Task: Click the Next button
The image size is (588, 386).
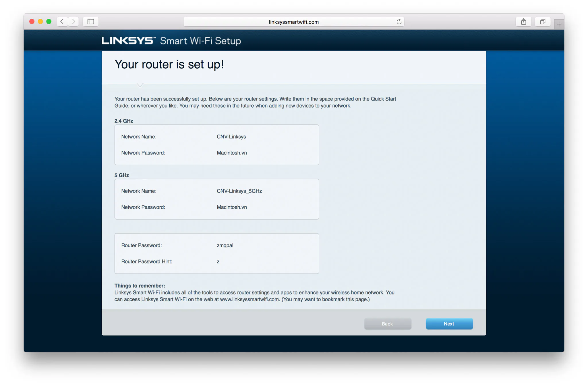Action: pos(449,324)
